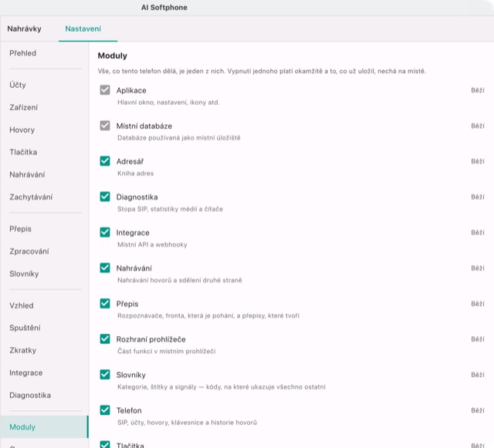Click 'Stopa SIP, statistiky médií' description
This screenshot has width=494, height=448.
[x=170, y=209]
